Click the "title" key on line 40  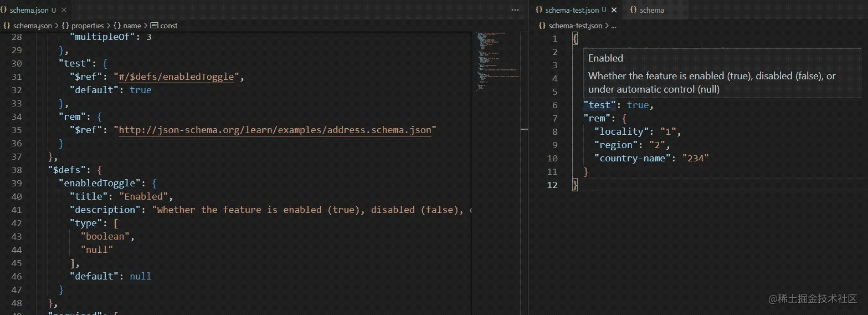pos(89,197)
